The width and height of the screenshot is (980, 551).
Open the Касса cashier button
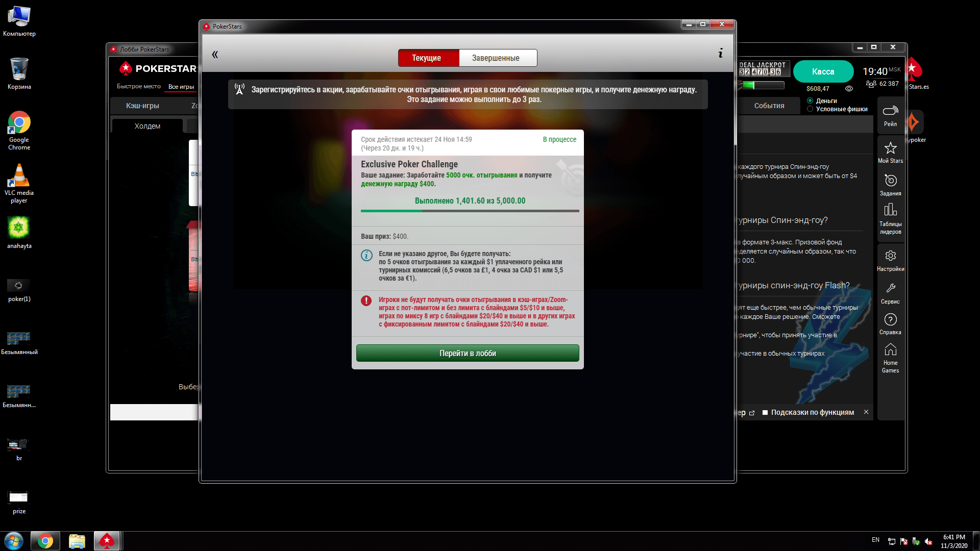pos(823,71)
